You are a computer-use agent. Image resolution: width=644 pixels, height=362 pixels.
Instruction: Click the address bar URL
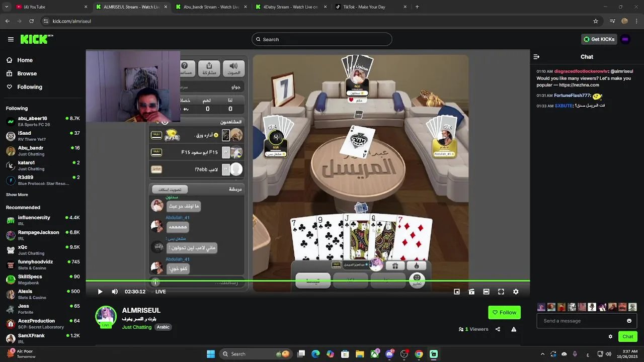(x=72, y=21)
